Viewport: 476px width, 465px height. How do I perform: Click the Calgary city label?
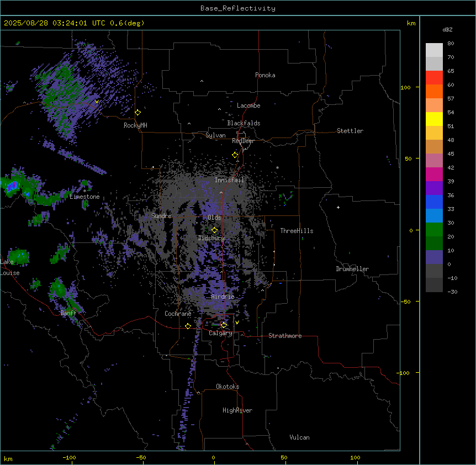pyautogui.click(x=220, y=333)
